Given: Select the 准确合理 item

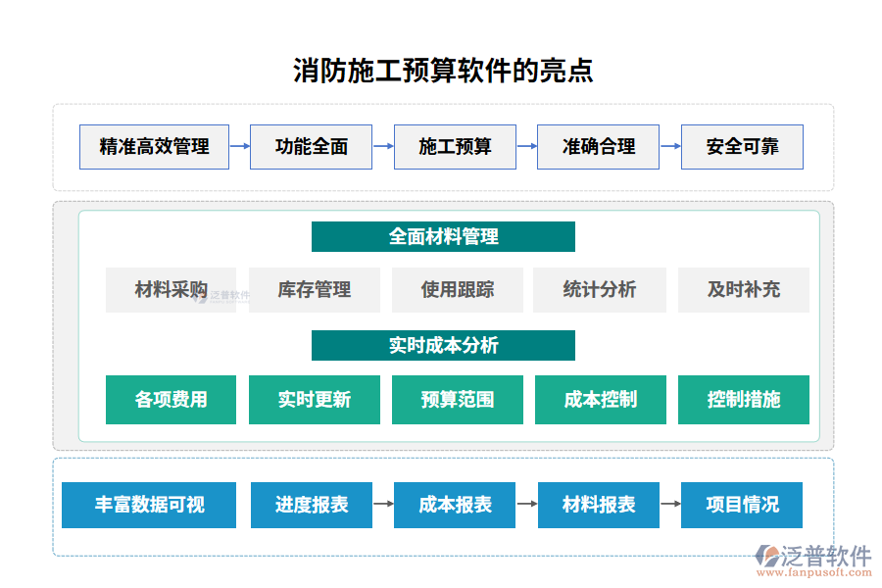Looking at the screenshot, I should click(x=598, y=147).
